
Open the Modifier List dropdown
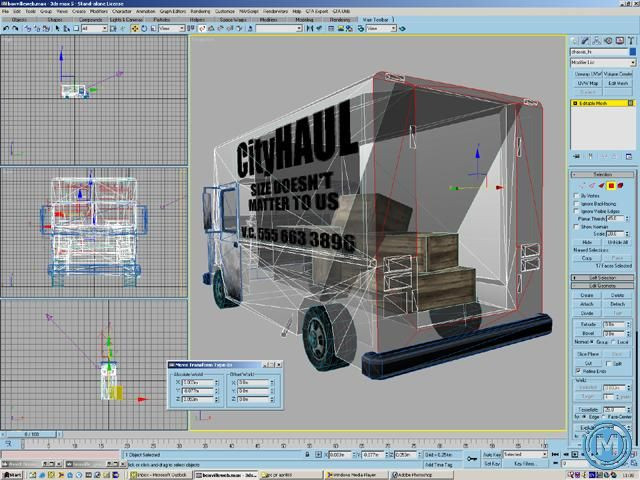pyautogui.click(x=603, y=62)
